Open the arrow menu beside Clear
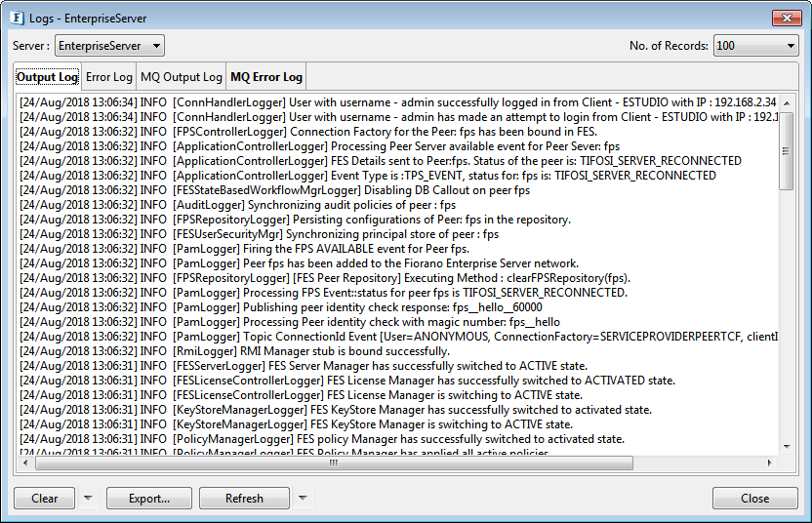The width and height of the screenshot is (812, 523). (89, 498)
